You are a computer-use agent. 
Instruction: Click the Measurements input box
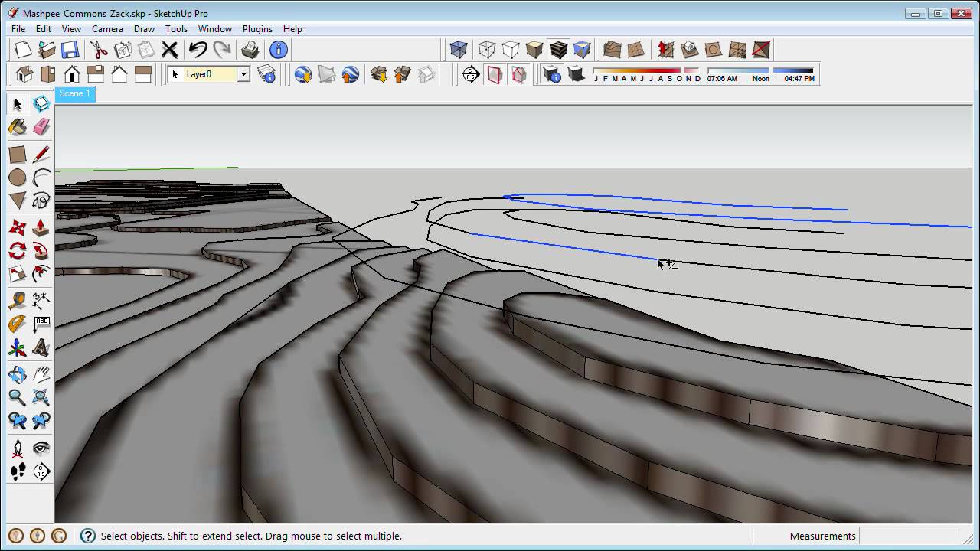coord(909,536)
